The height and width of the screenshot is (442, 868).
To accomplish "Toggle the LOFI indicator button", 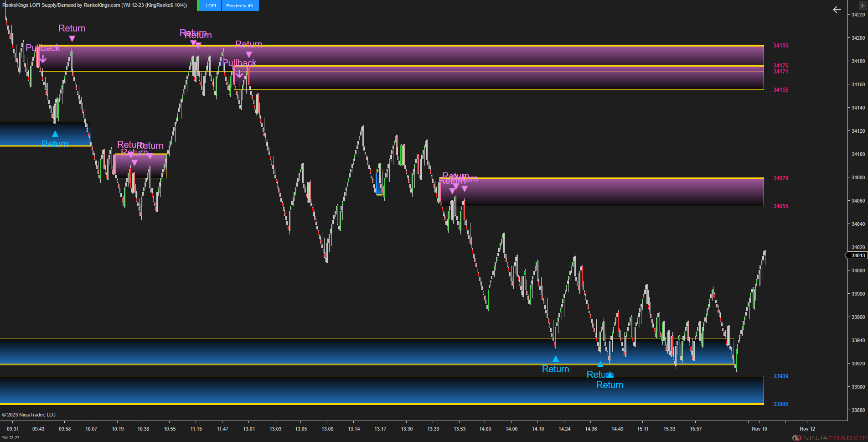I will click(210, 6).
